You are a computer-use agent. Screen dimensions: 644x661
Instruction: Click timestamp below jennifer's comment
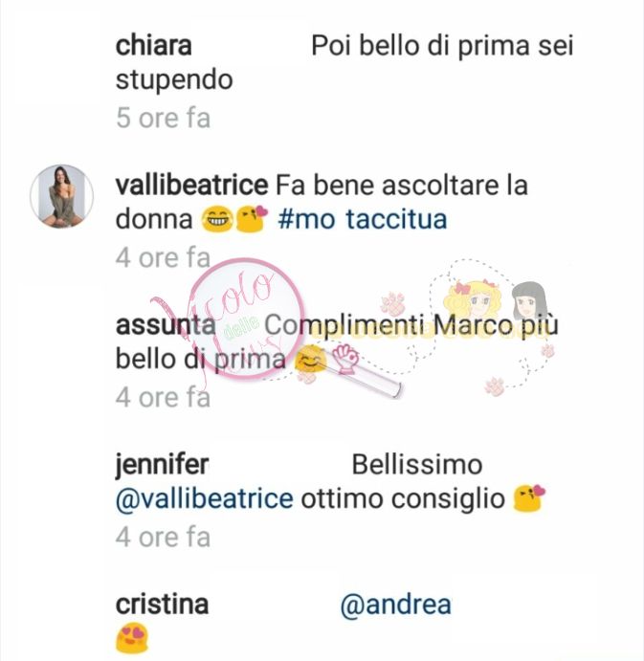pos(163,537)
